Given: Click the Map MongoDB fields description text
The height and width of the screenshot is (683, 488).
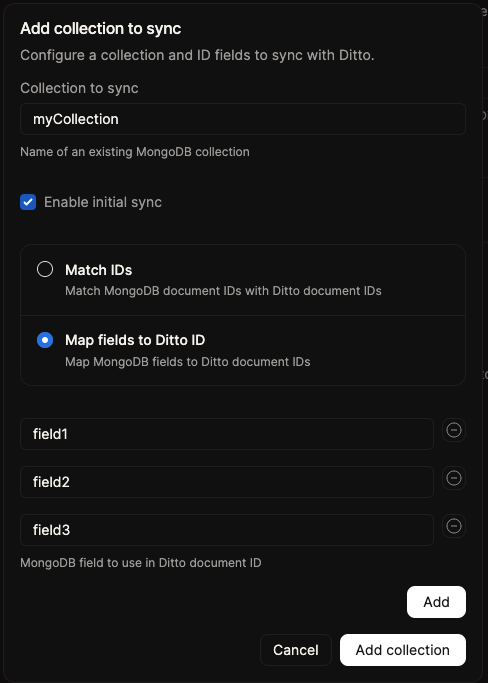Looking at the screenshot, I should click(188, 362).
